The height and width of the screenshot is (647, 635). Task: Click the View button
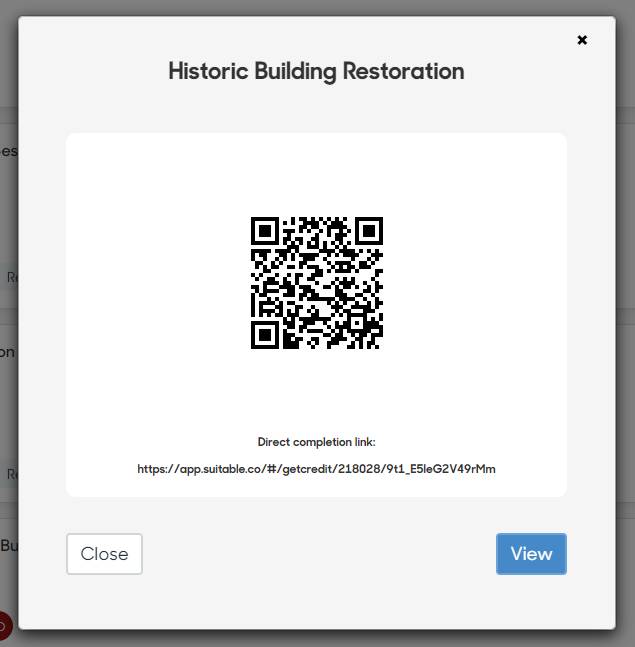[x=531, y=554]
